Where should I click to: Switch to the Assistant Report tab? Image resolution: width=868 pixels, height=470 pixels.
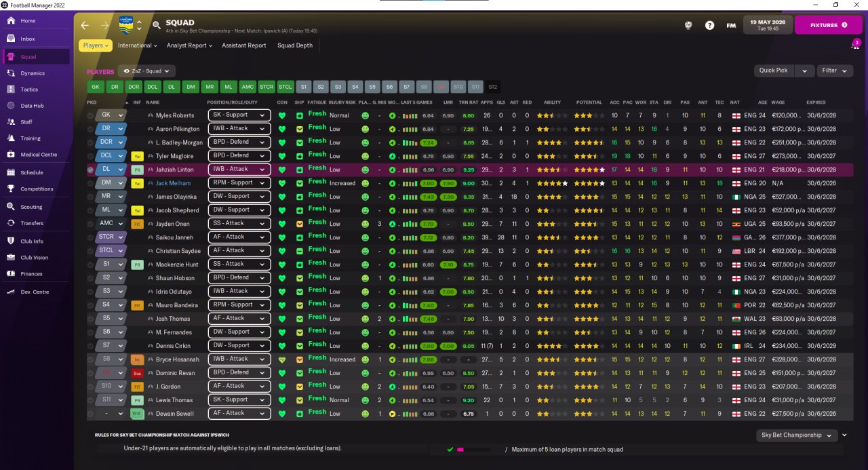pos(244,45)
